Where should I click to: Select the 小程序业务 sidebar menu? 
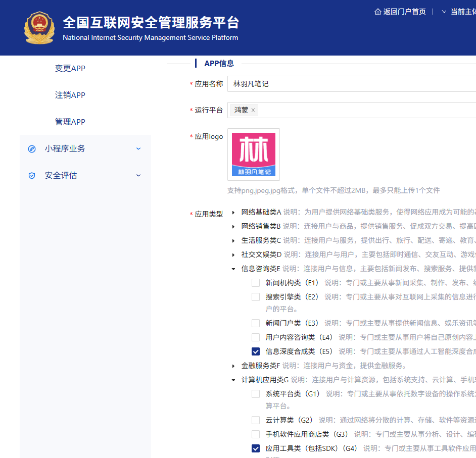pyautogui.click(x=85, y=148)
